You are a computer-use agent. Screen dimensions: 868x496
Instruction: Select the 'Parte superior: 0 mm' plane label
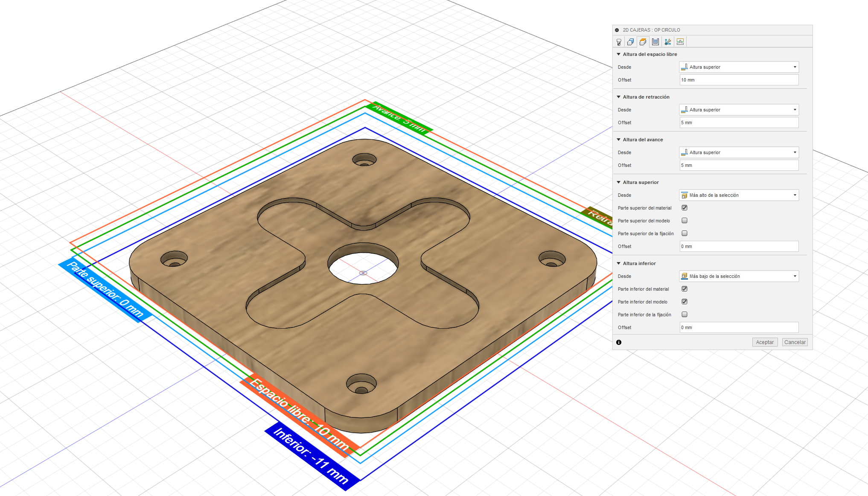(x=105, y=290)
